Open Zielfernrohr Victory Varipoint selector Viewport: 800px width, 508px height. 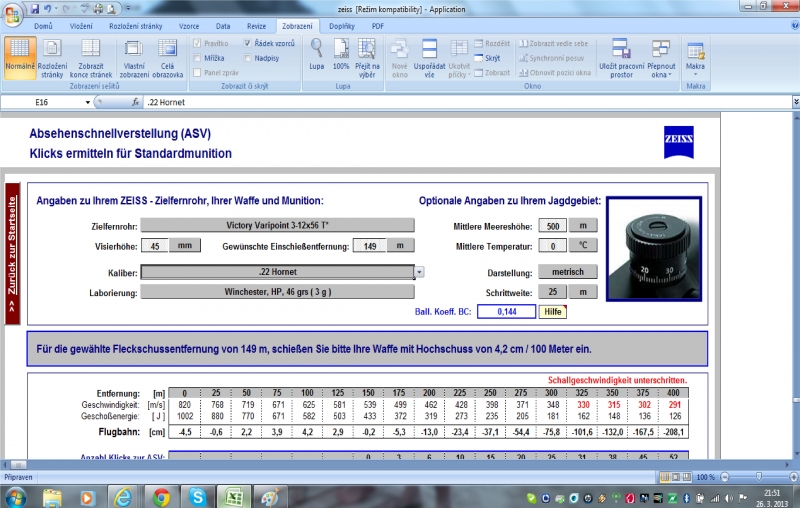(278, 225)
